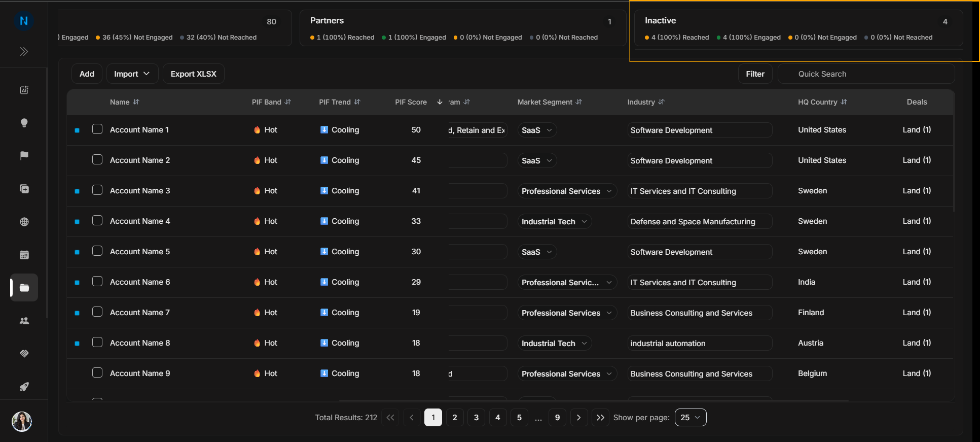The image size is (980, 442).
Task: Open the flag sidebar icon
Action: pyautogui.click(x=24, y=156)
